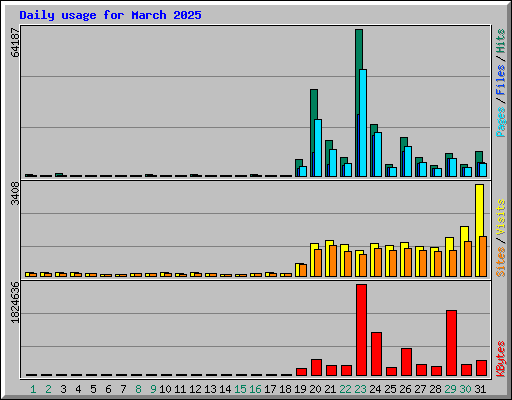
Task: Click the orange 'Sites' legend label
Action: pyautogui.click(x=501, y=262)
